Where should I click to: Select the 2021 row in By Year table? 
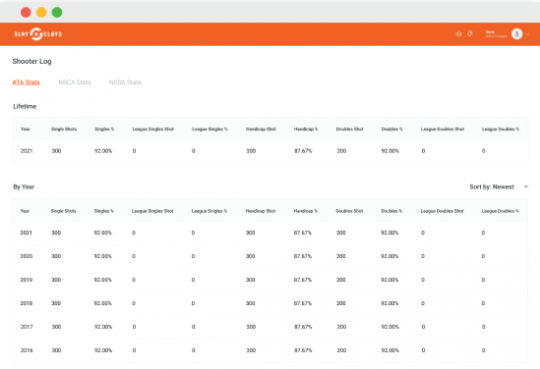[270, 233]
